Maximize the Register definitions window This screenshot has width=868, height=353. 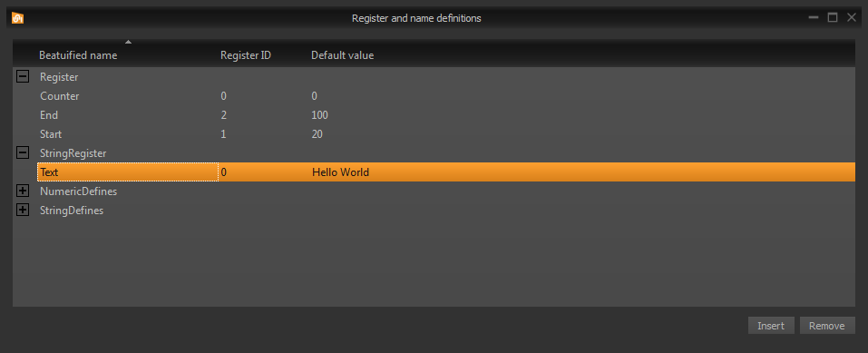point(833,18)
